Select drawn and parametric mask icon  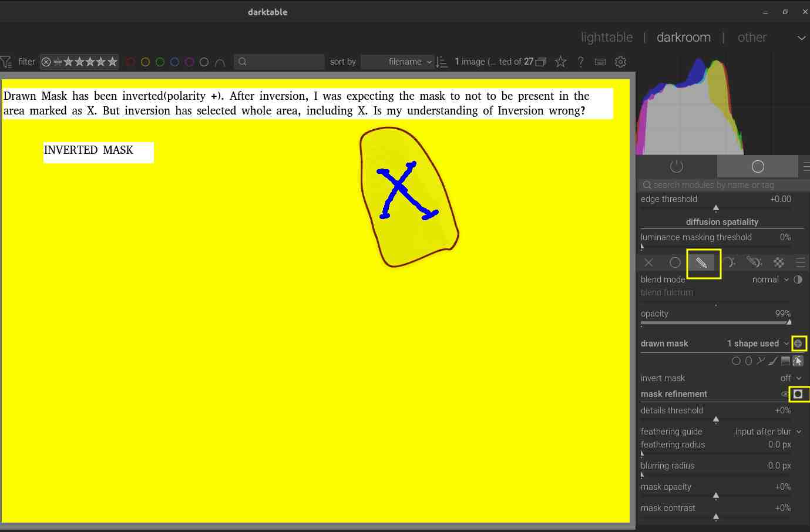click(x=754, y=262)
